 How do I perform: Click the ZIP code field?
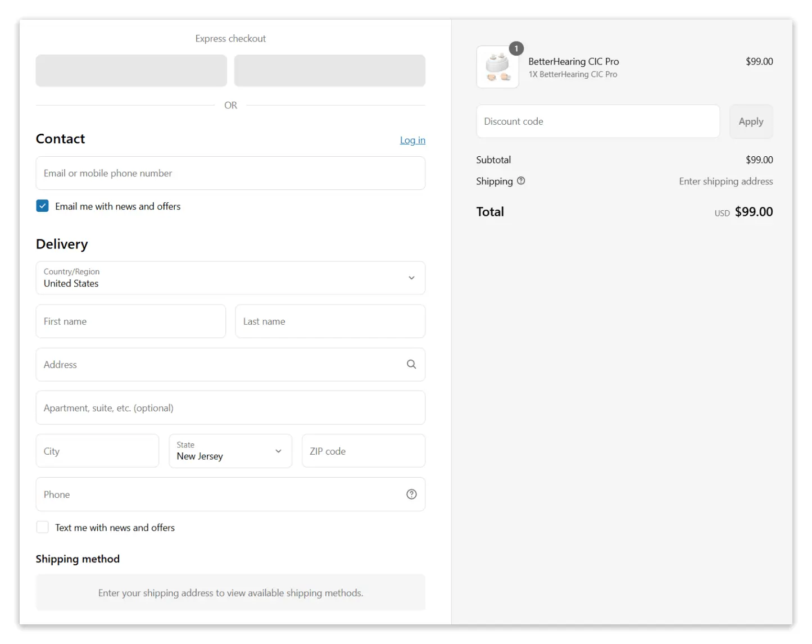363,451
